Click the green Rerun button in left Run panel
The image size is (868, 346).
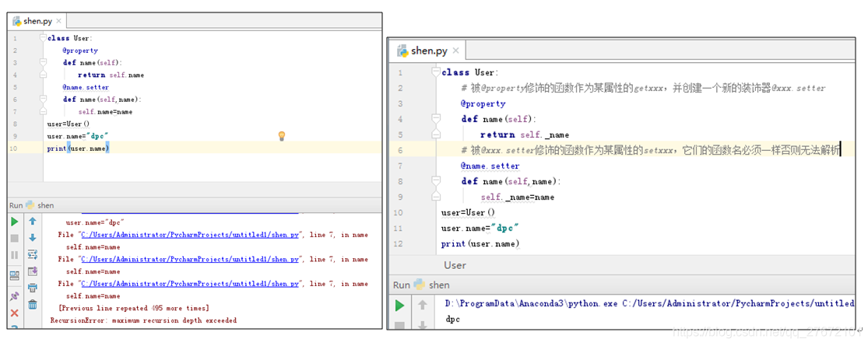[x=14, y=222]
